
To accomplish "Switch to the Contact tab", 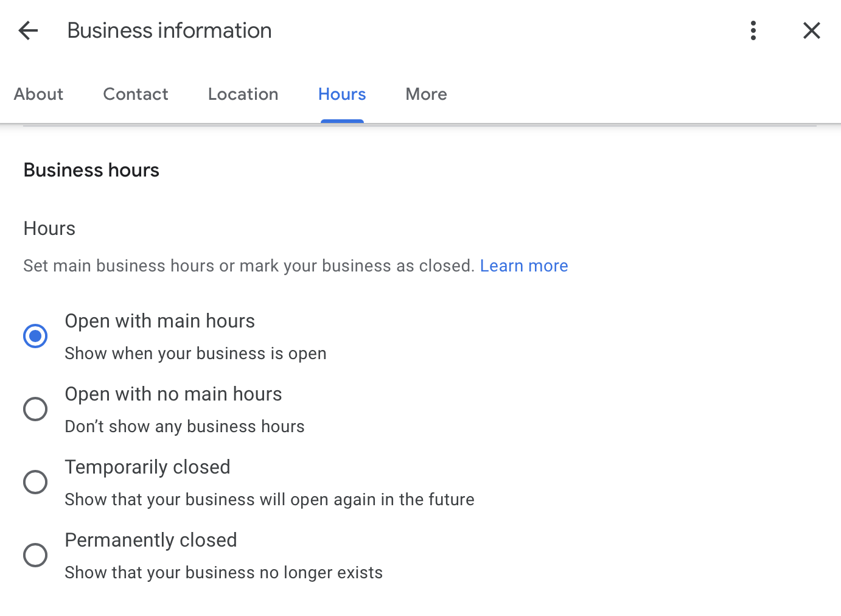I will [136, 94].
